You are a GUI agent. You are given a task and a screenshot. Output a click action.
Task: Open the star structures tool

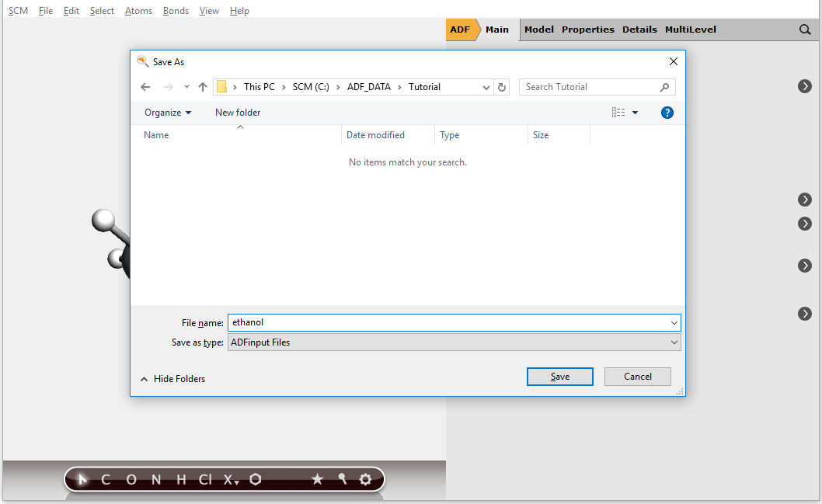(317, 479)
